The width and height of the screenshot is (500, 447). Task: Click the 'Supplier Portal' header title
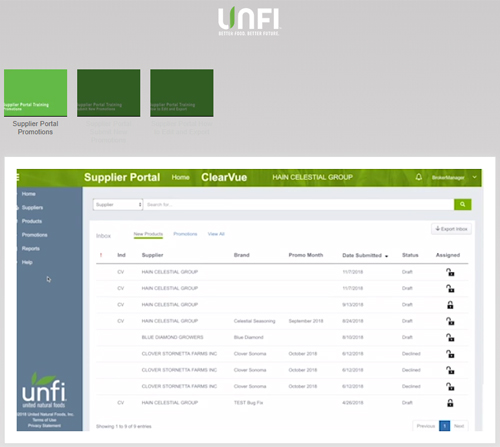pos(122,177)
